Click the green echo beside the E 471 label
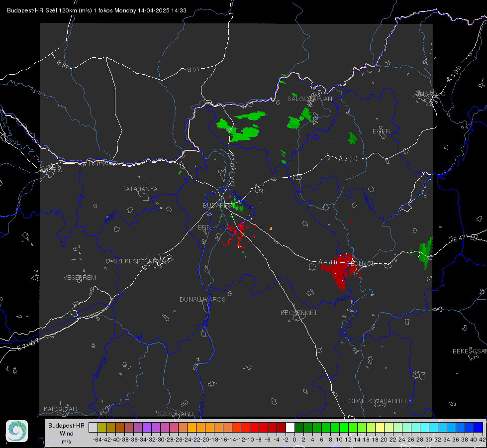 point(425,252)
